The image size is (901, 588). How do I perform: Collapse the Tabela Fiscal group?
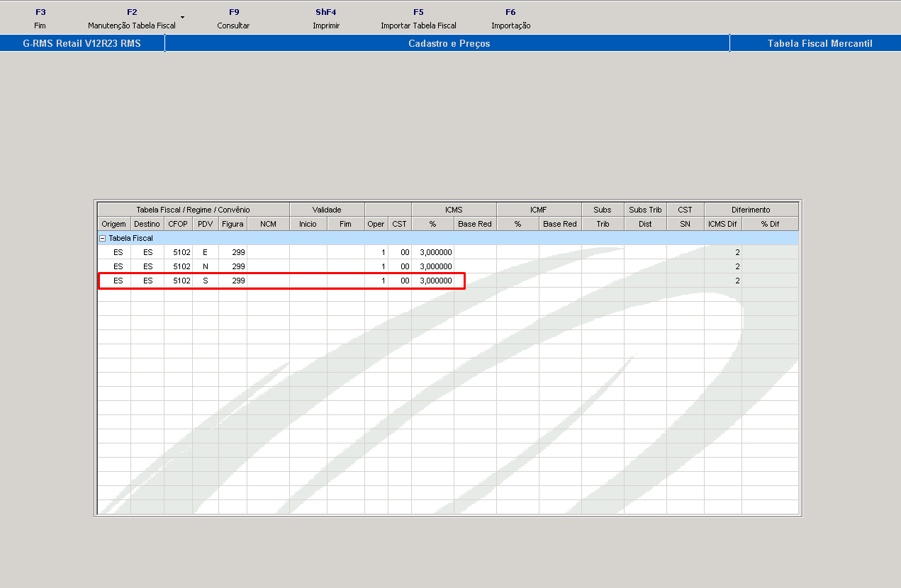103,238
